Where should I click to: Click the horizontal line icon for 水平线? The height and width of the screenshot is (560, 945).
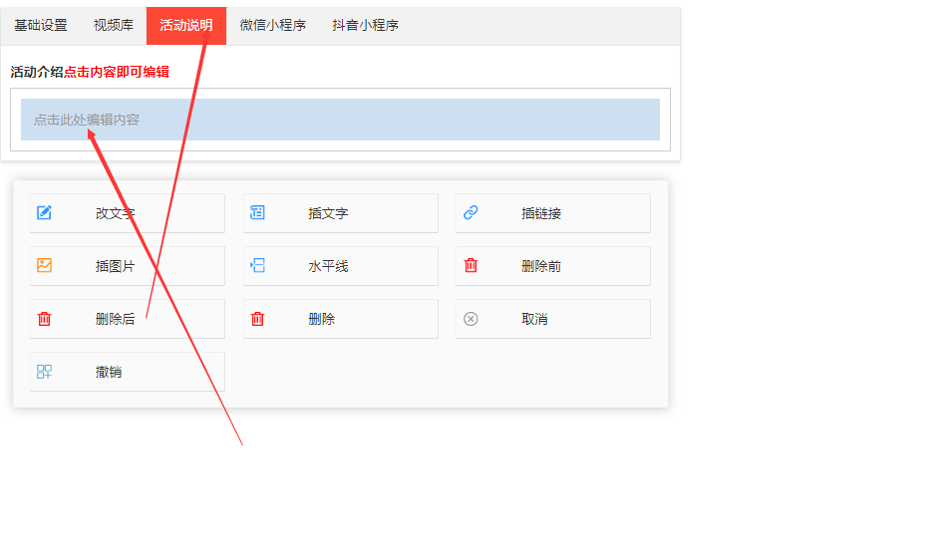(x=257, y=265)
